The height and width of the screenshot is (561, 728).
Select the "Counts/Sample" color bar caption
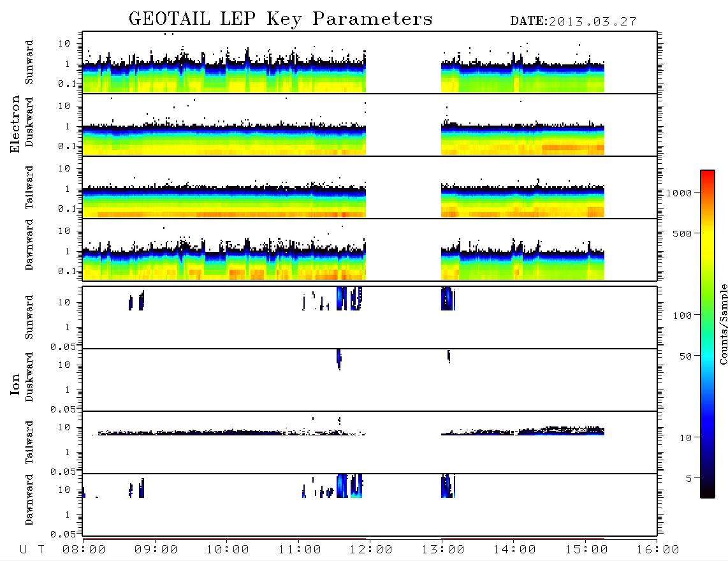pyautogui.click(x=724, y=324)
